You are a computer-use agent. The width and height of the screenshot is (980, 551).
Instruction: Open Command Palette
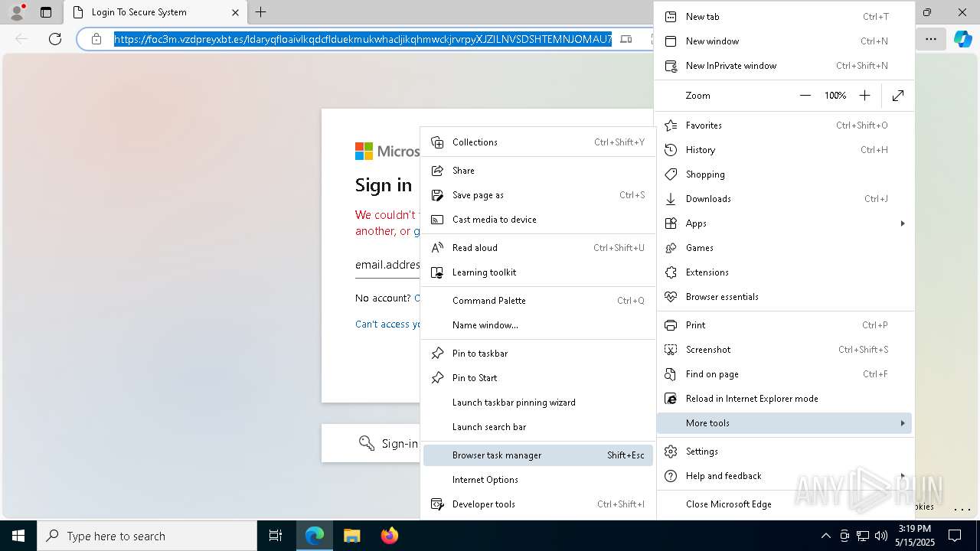pos(538,301)
